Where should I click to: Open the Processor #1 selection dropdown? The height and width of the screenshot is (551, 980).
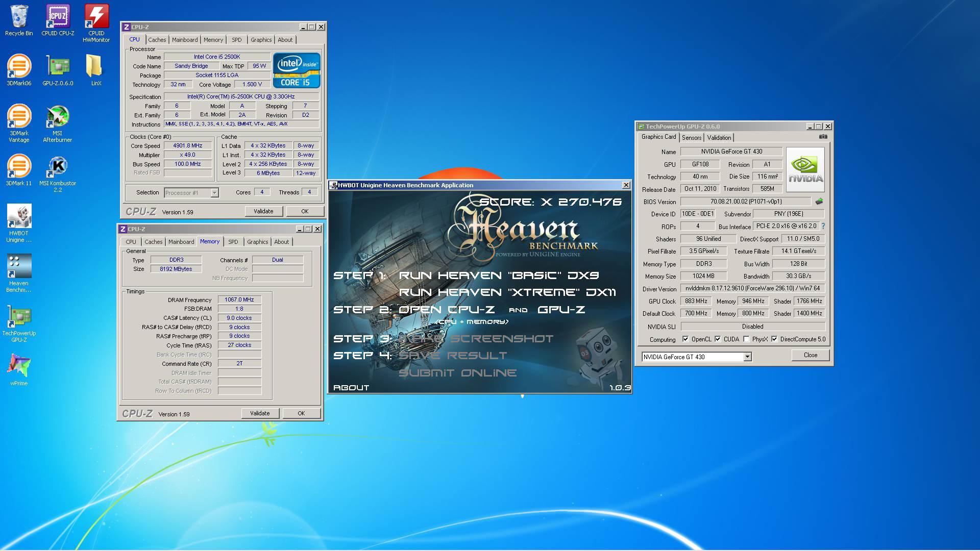[x=214, y=193]
